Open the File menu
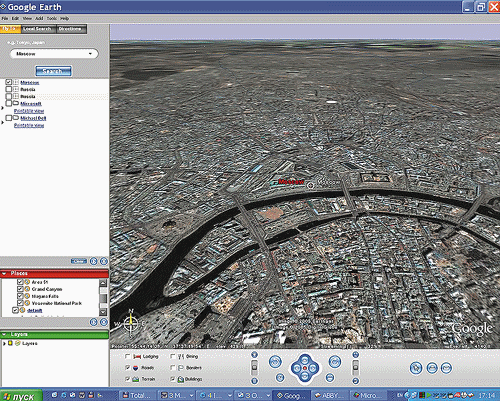The width and height of the screenshot is (500, 401). [x=5, y=18]
